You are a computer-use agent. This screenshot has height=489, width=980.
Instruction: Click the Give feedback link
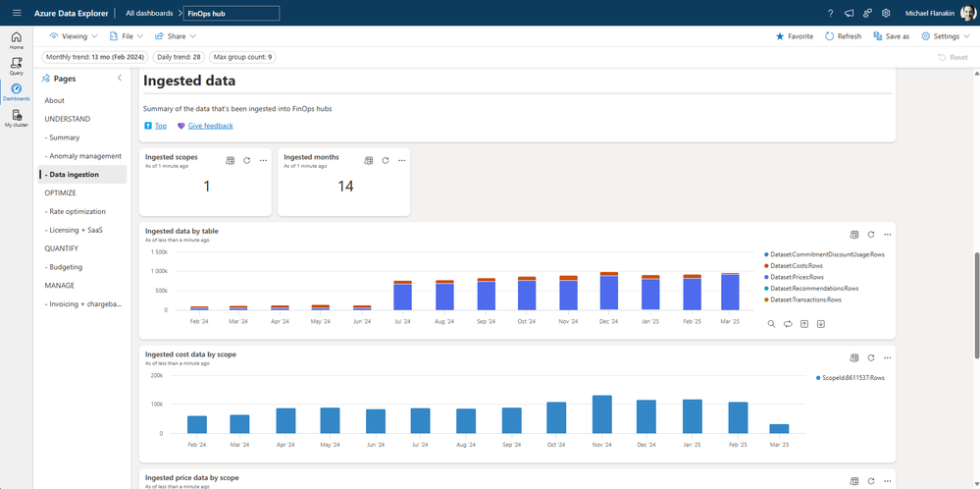210,126
